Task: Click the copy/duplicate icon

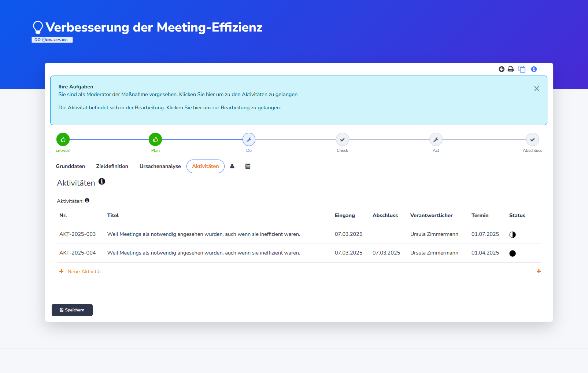Action: [x=522, y=69]
